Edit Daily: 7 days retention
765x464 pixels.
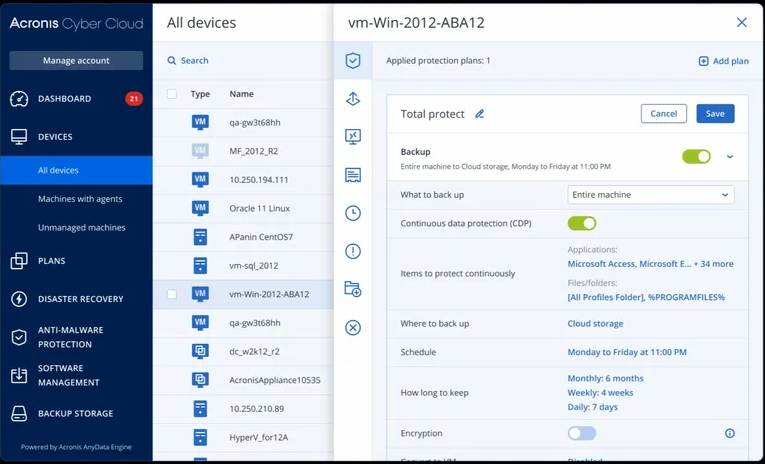click(x=592, y=407)
